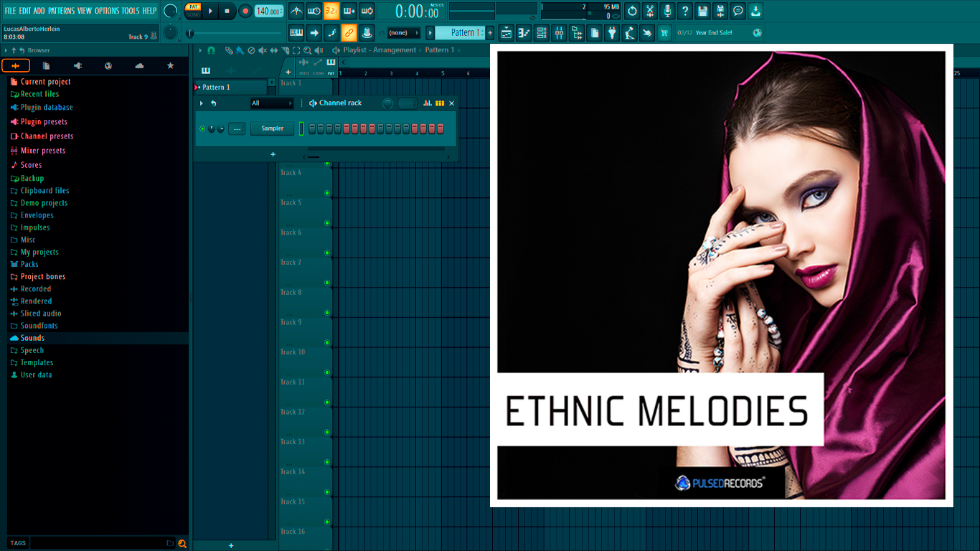Open the (none) snap selector dropdown
Screen dimensions: 980x551
tap(404, 32)
